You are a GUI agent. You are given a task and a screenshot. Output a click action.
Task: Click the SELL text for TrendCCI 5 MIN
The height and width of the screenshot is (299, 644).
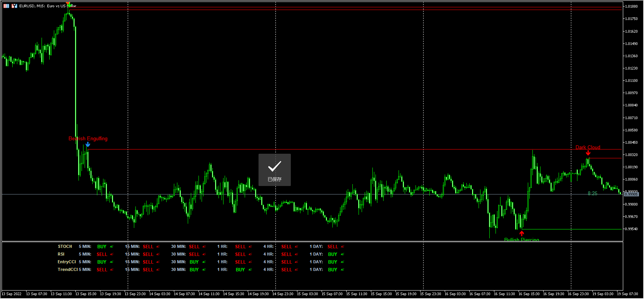tap(102, 270)
